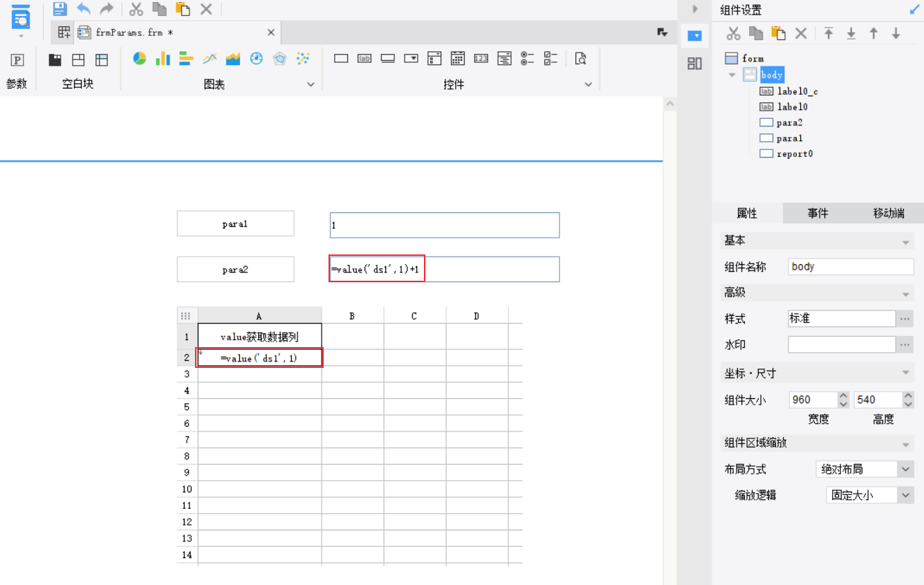
Task: Open the tab list dropdown arrow
Action: (x=662, y=32)
